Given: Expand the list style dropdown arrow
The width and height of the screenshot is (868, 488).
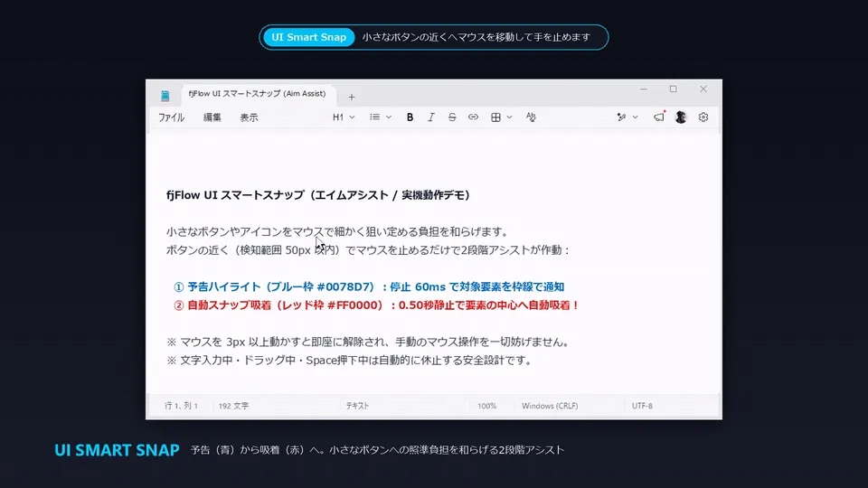Looking at the screenshot, I should coord(389,117).
